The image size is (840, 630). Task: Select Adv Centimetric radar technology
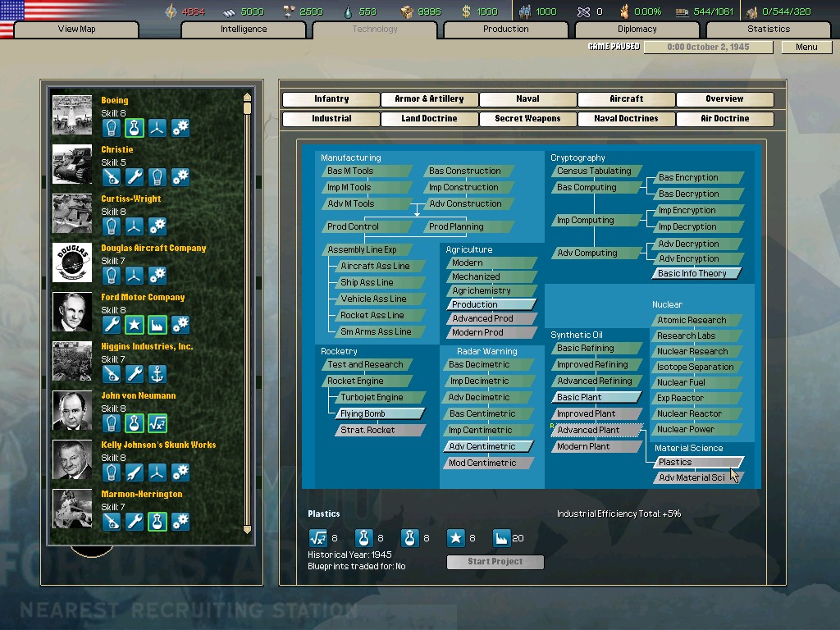(x=488, y=446)
